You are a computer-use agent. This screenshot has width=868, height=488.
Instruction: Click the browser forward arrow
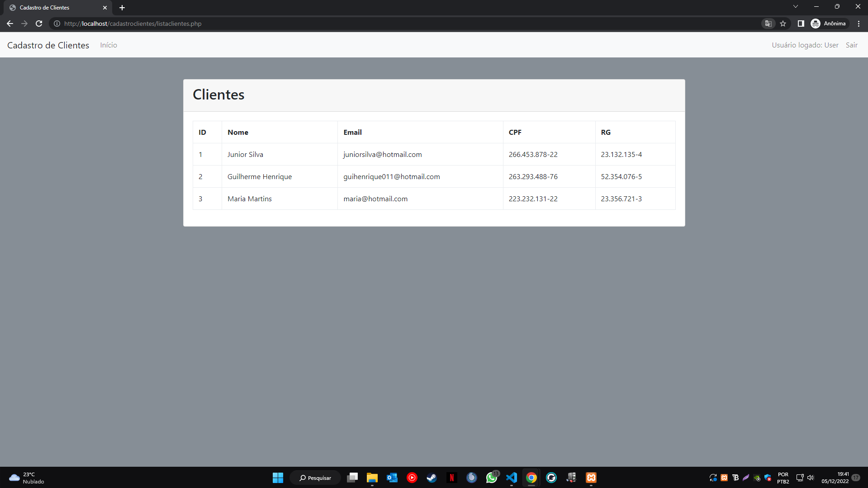coord(24,24)
